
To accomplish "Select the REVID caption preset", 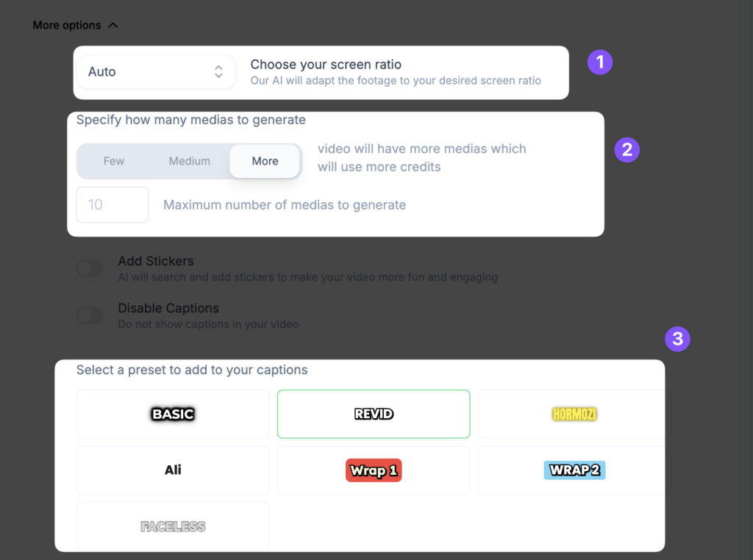I will (374, 414).
